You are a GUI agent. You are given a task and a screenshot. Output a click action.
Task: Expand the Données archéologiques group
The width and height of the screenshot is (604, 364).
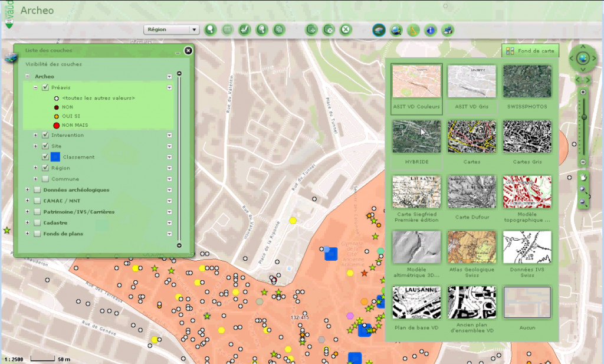[27, 190]
